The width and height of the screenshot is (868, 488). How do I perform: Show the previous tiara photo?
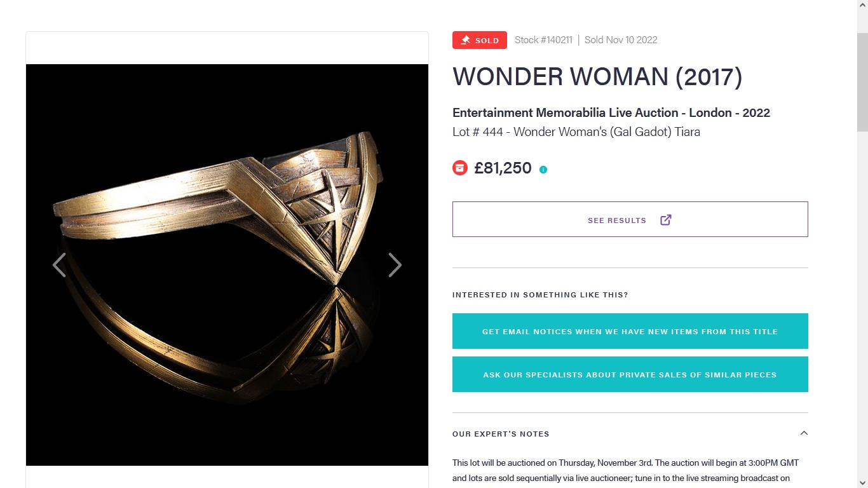tap(59, 265)
